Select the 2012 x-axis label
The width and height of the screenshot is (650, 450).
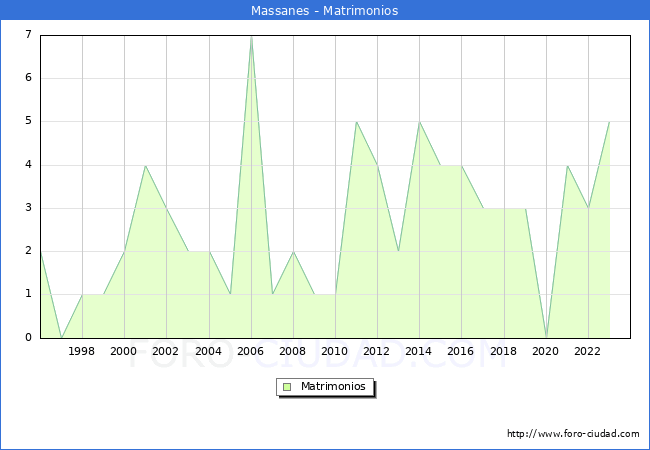point(376,351)
